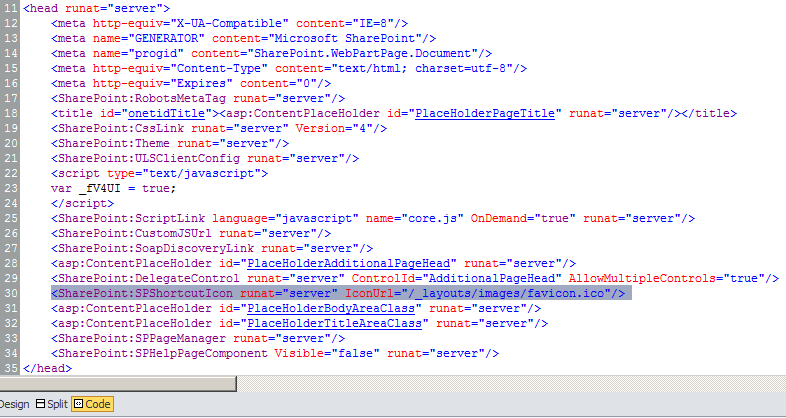Viewport: 786px width, 418px height.
Task: Follow the underlined PlaceHolderTitleAreaClass link
Action: [334, 323]
